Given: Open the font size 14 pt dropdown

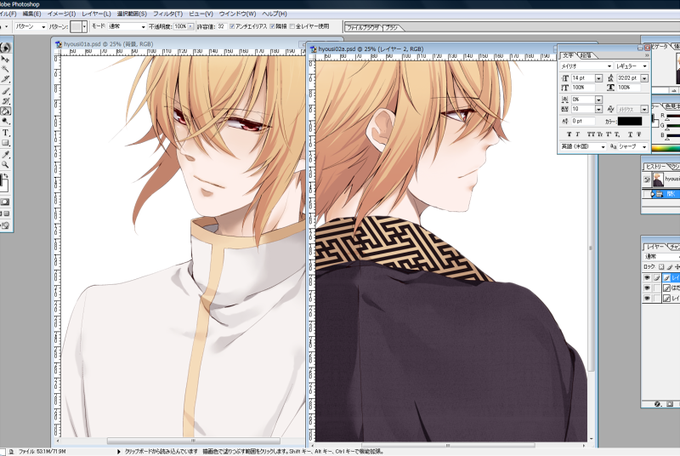Looking at the screenshot, I should (x=598, y=78).
